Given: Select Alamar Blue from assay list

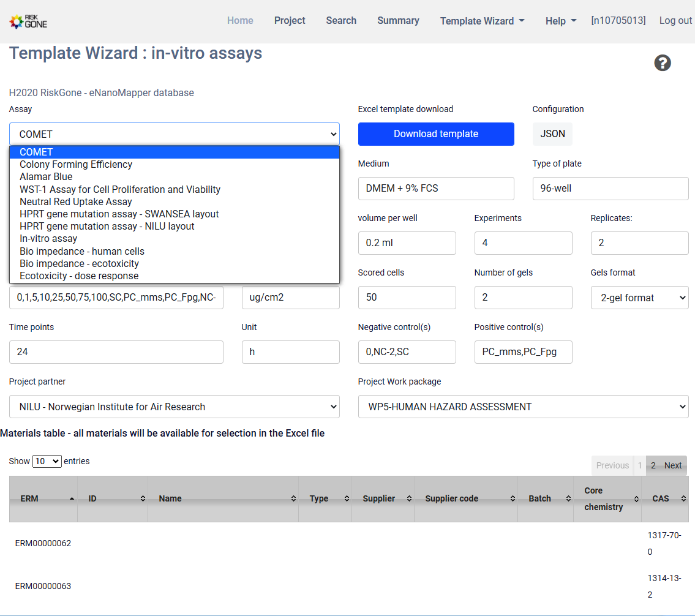Looking at the screenshot, I should click(46, 177).
